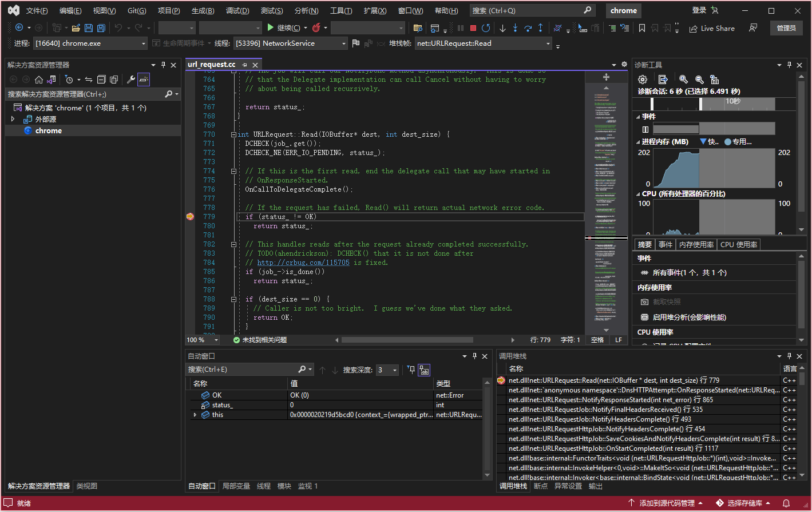Click the bookmark icon in the toolbar

coord(642,28)
